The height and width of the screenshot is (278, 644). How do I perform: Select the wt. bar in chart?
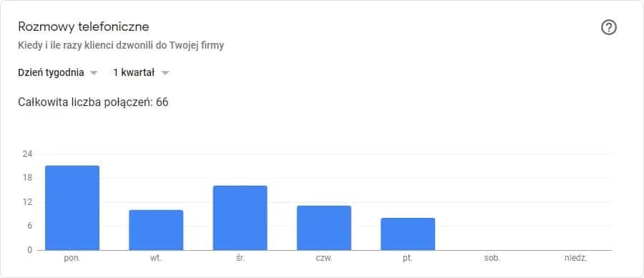coord(156,230)
